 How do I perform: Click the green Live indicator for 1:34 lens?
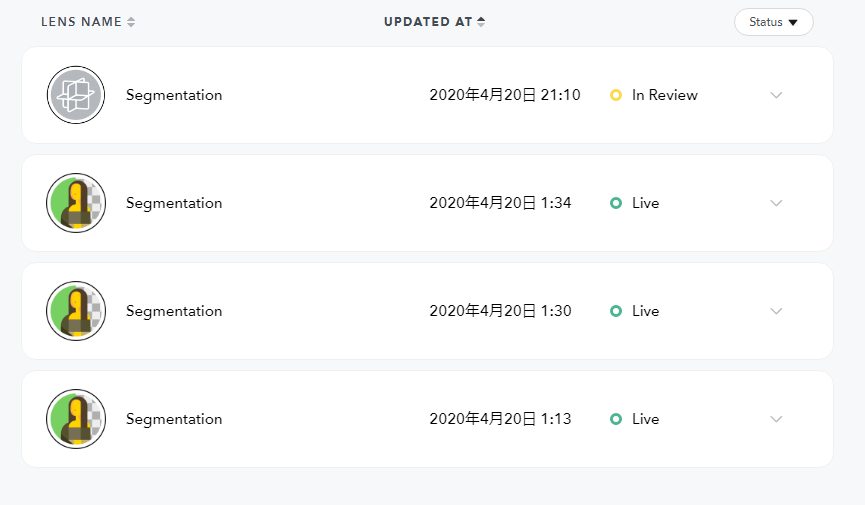click(616, 203)
